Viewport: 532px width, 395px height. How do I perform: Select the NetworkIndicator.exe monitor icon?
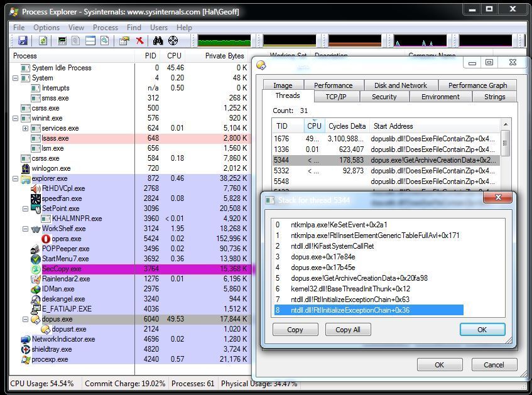pos(26,339)
